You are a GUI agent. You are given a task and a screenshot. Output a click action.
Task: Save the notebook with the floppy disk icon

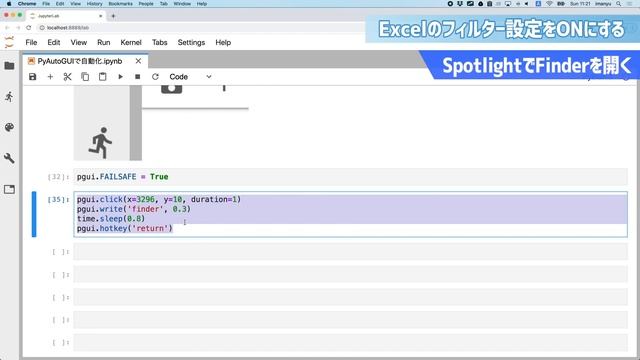33,77
